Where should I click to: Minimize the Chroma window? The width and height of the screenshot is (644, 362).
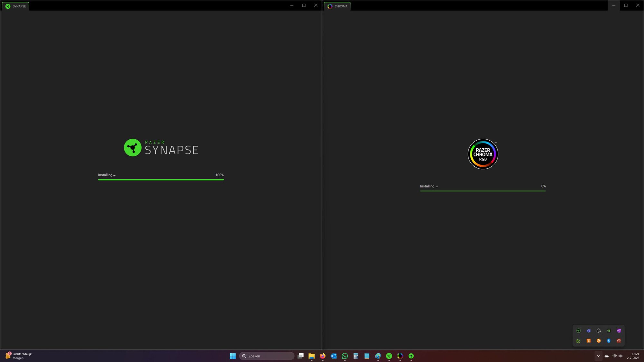614,5
